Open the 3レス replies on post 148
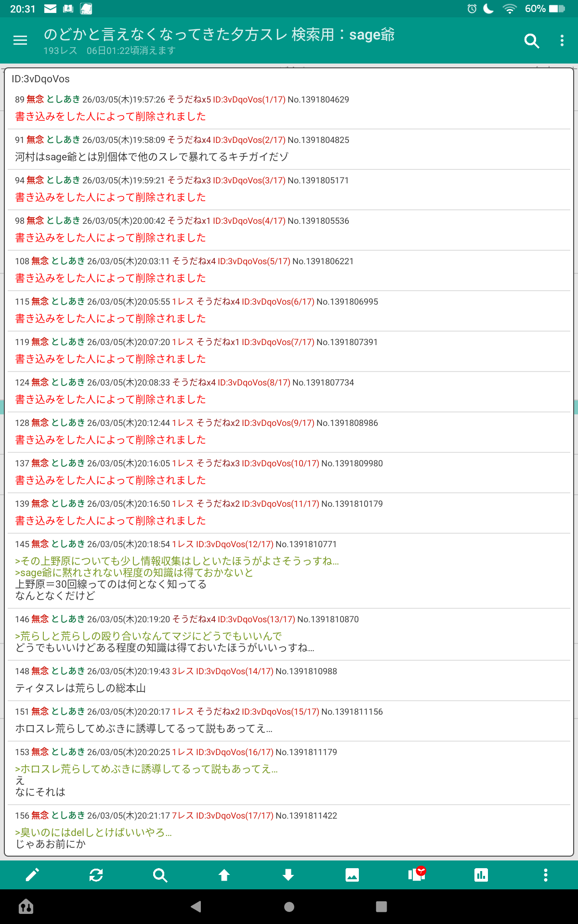The image size is (578, 924). (x=183, y=671)
